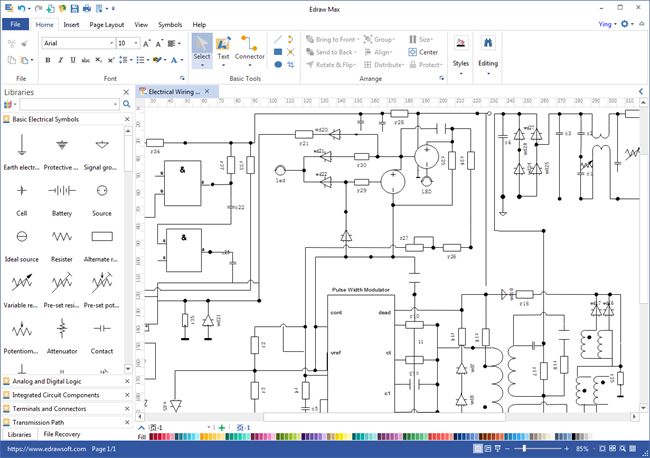Click the Print icon in quick access toolbar
Screen dimensions: 650x458
point(87,8)
